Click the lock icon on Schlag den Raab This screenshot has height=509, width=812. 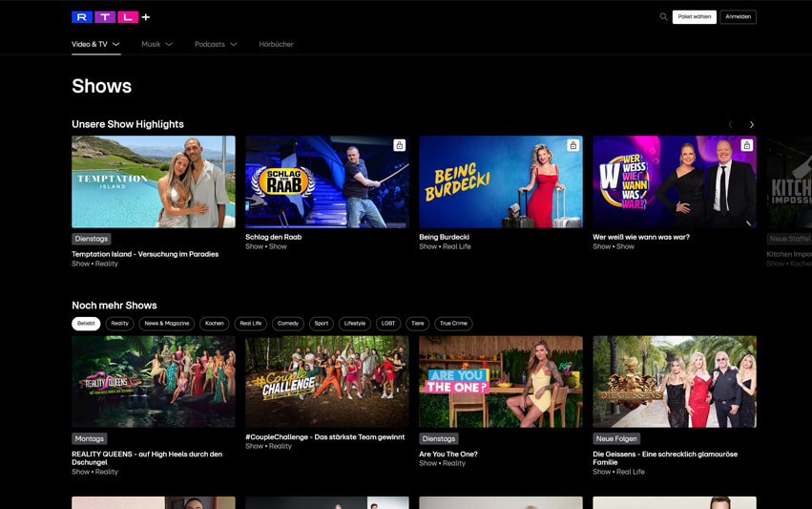click(x=399, y=146)
